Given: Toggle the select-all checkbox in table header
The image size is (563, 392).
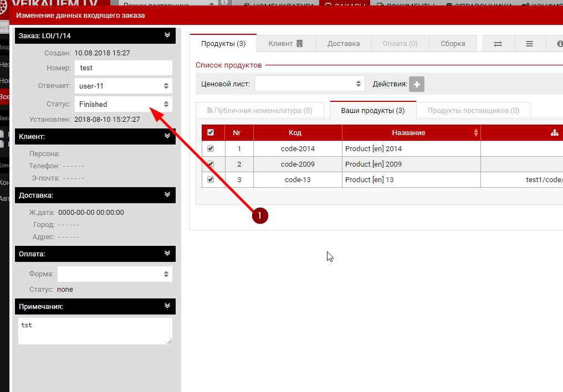Looking at the screenshot, I should (x=211, y=133).
